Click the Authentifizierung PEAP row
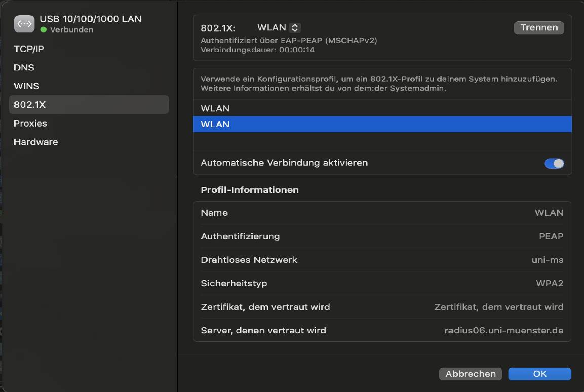584x392 pixels. (382, 236)
